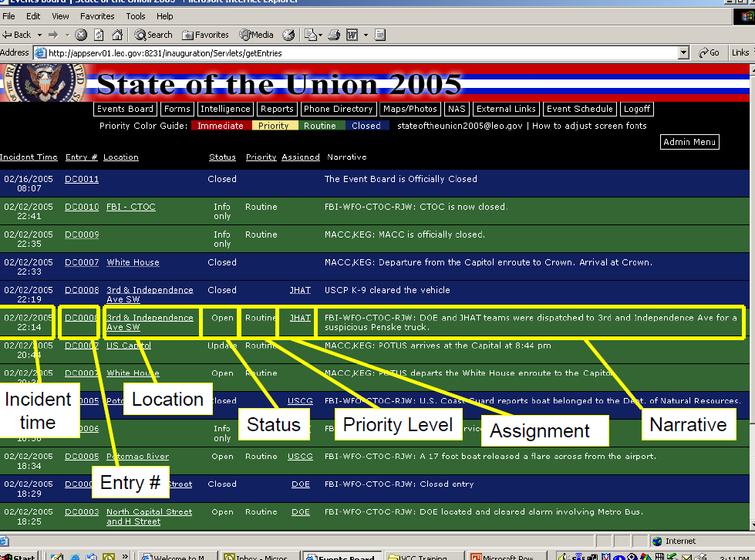Open the Favorites panel
This screenshot has height=560, width=755.
[x=201, y=34]
